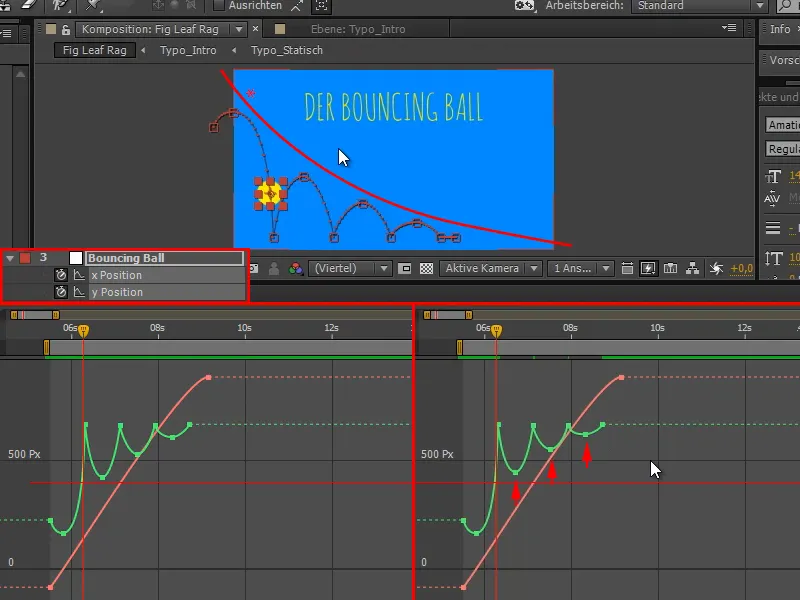The image size is (800, 600).
Task: Select the stopwatch for x Position
Action: pos(61,275)
